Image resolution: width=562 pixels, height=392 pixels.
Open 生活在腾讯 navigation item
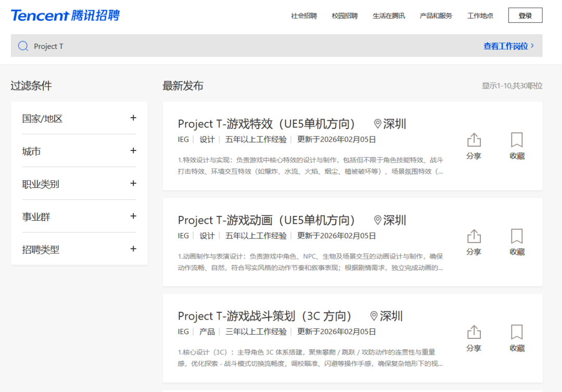(389, 16)
